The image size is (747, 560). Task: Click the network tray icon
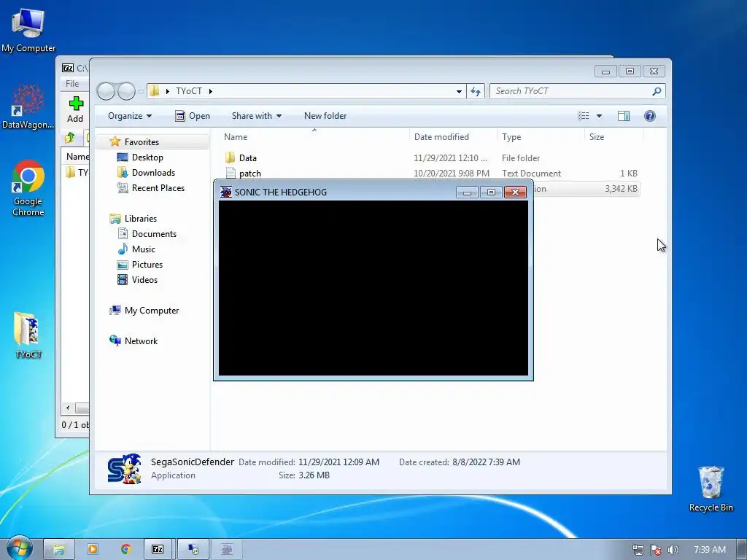[x=638, y=550]
